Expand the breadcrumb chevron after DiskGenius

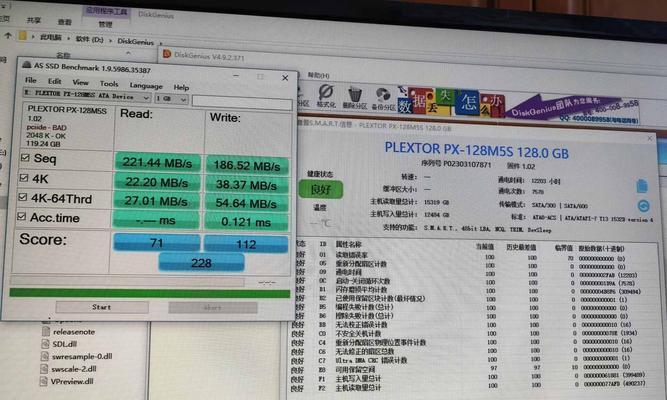click(161, 43)
